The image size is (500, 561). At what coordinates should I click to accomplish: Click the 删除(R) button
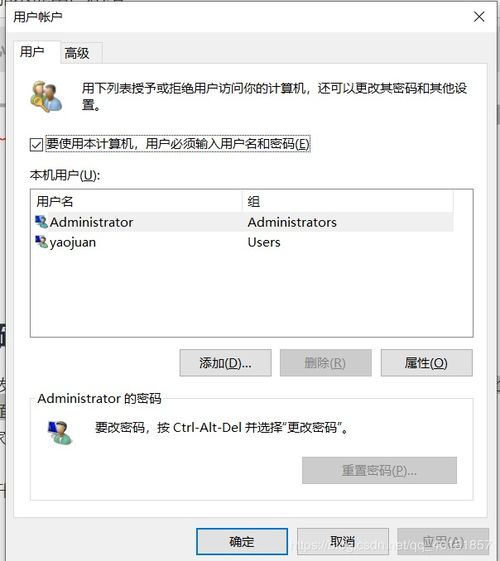click(325, 363)
